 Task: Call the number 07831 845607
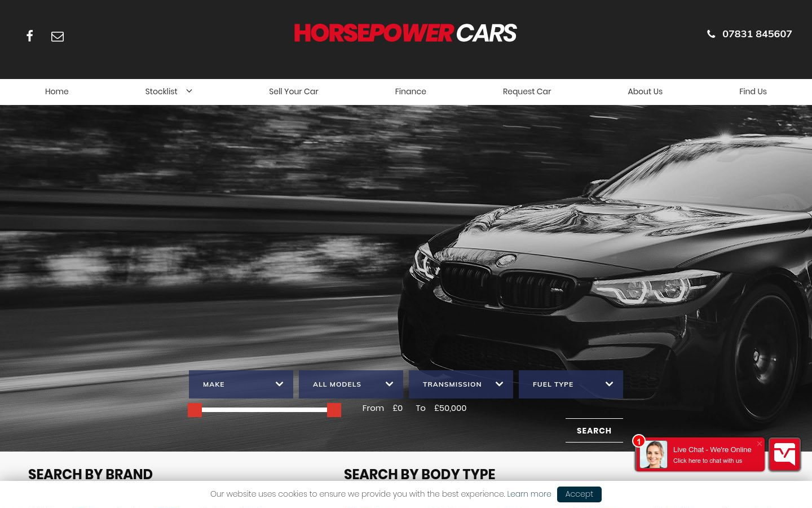click(757, 34)
